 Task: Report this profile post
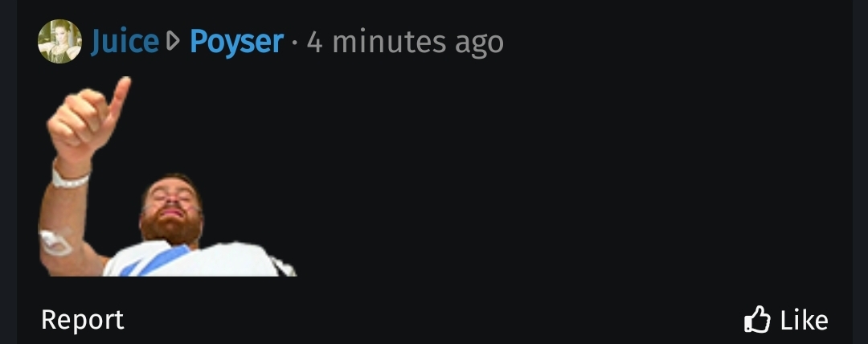click(83, 320)
